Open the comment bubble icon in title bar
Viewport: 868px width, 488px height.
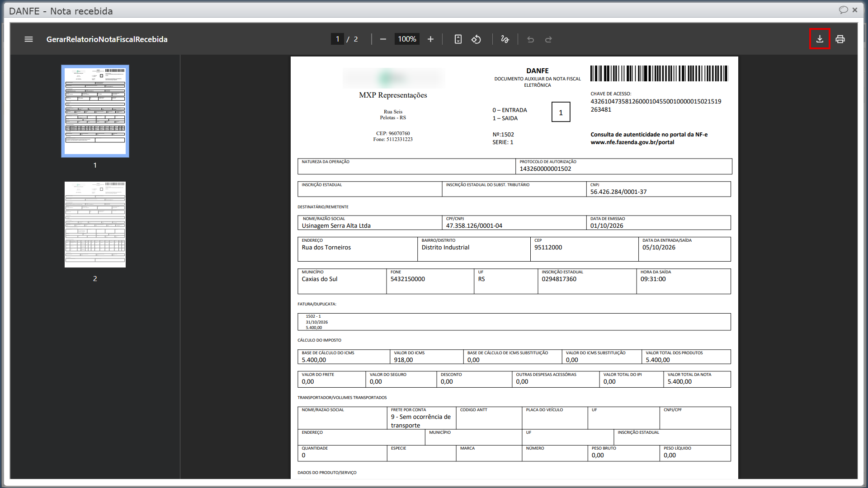[x=843, y=10]
